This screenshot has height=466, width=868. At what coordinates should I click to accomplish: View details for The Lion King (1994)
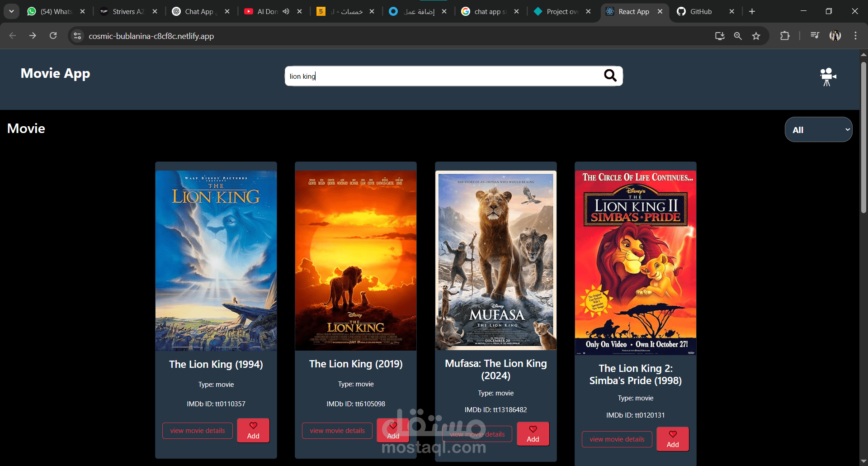point(198,431)
